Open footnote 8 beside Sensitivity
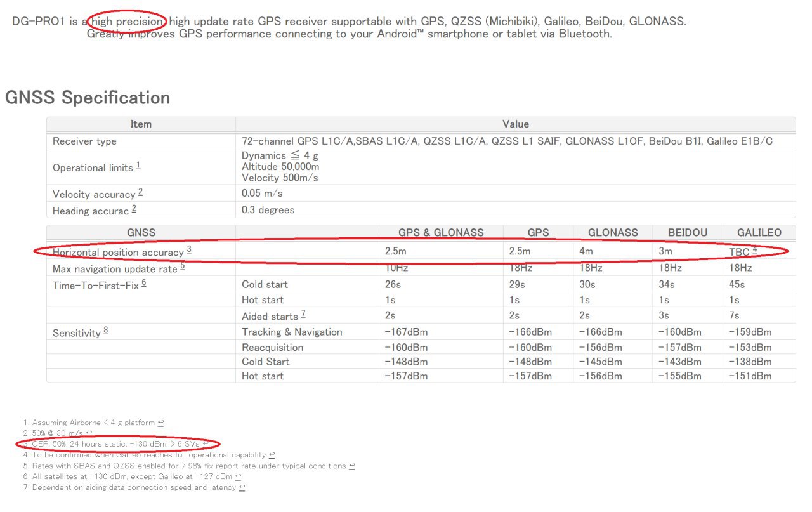The image size is (812, 512). [105, 331]
